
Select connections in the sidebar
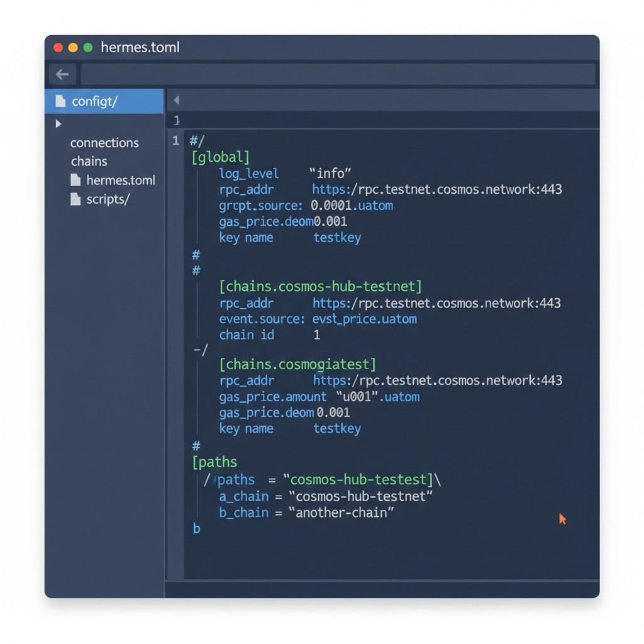coord(104,143)
